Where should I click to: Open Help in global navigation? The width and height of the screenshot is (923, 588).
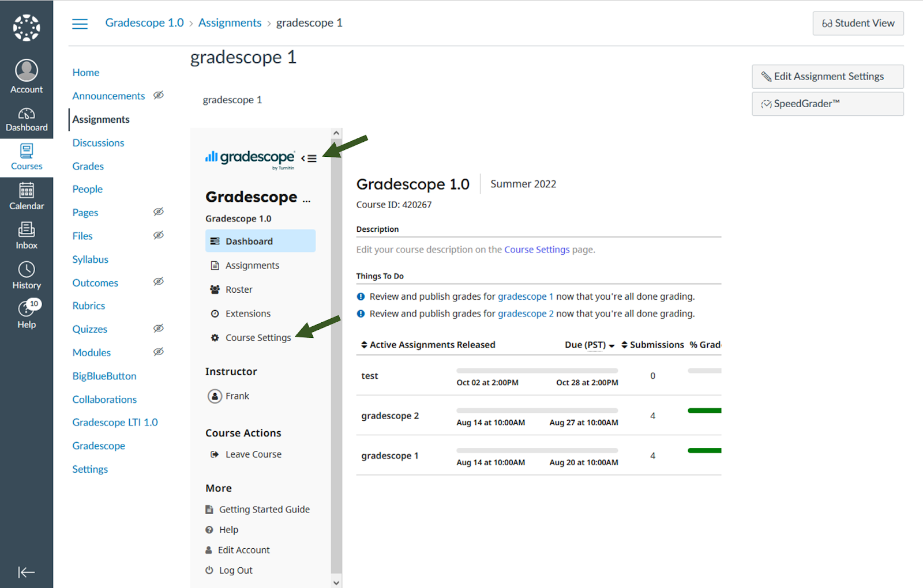(x=27, y=315)
